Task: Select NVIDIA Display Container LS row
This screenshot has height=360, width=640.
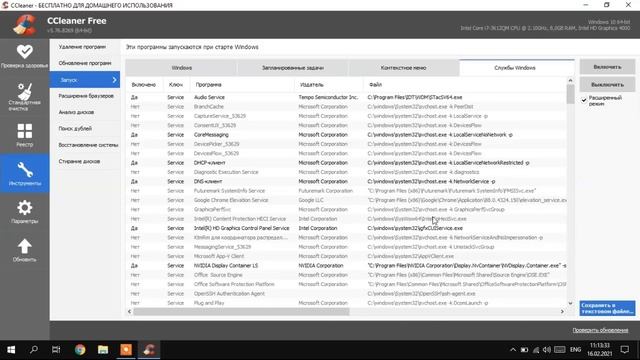Action: [347, 265]
